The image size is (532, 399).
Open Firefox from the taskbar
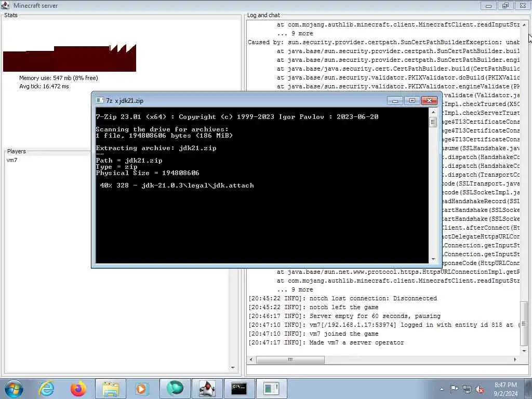pos(78,389)
